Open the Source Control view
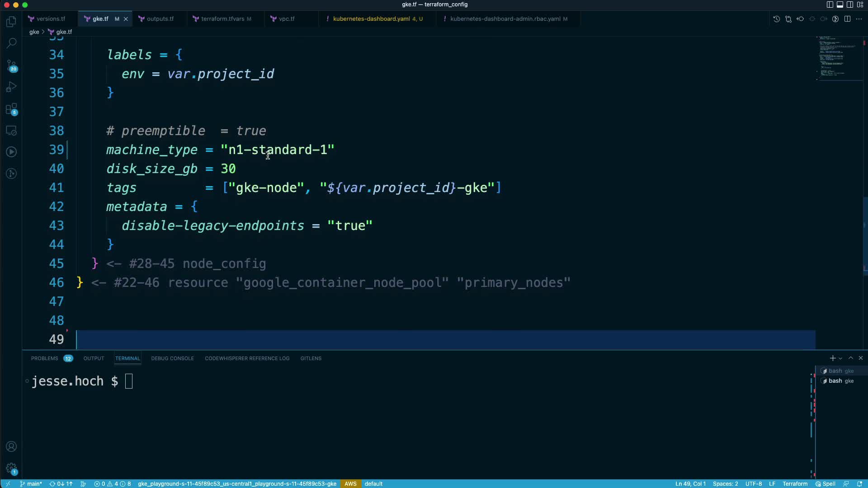This screenshot has width=868, height=488. coord(11,66)
